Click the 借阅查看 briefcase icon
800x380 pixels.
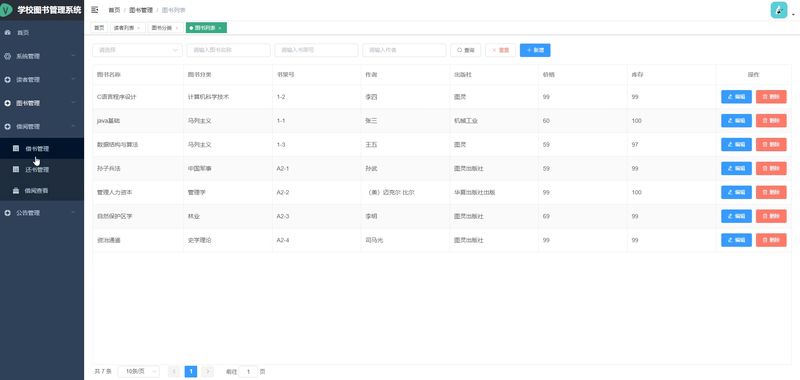(x=16, y=190)
